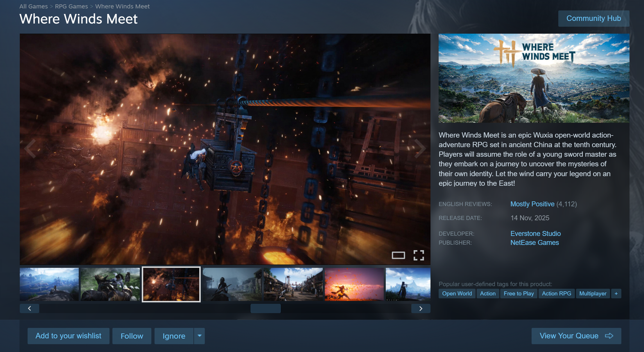The width and height of the screenshot is (644, 352).
Task: Click the plus icon to add a tag
Action: (x=616, y=293)
